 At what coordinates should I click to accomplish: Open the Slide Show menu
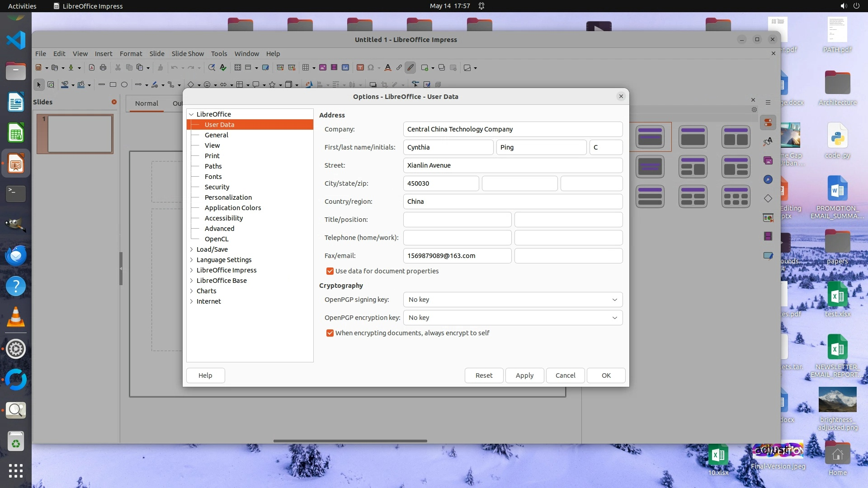(188, 53)
